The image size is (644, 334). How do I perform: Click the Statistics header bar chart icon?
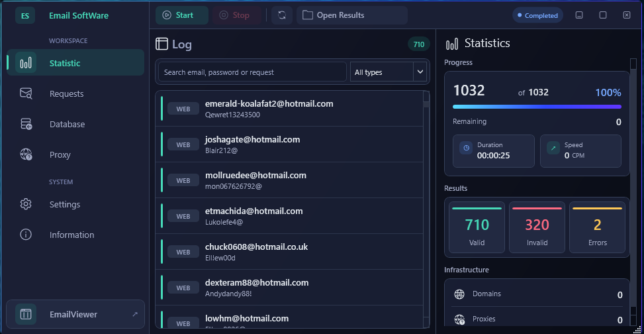click(x=452, y=44)
